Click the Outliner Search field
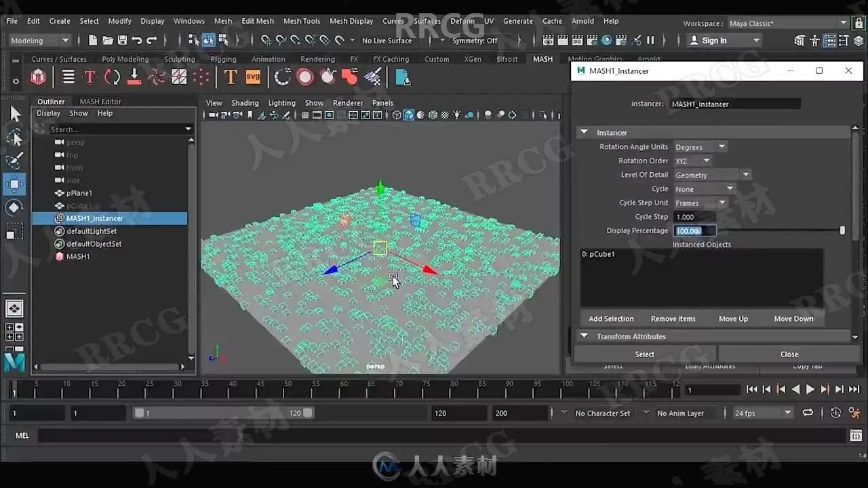Image resolution: width=868 pixels, height=488 pixels. [x=116, y=129]
